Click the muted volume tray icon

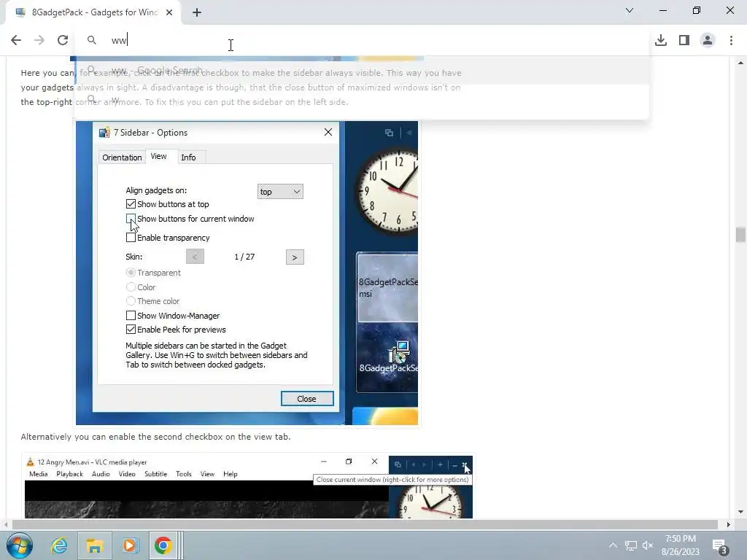[x=648, y=545]
